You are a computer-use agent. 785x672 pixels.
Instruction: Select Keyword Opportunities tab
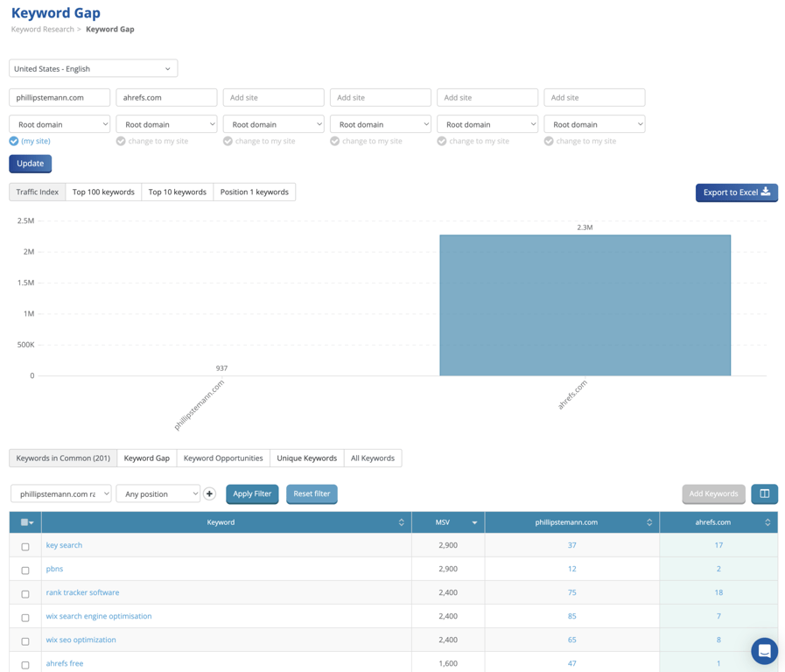tap(223, 458)
